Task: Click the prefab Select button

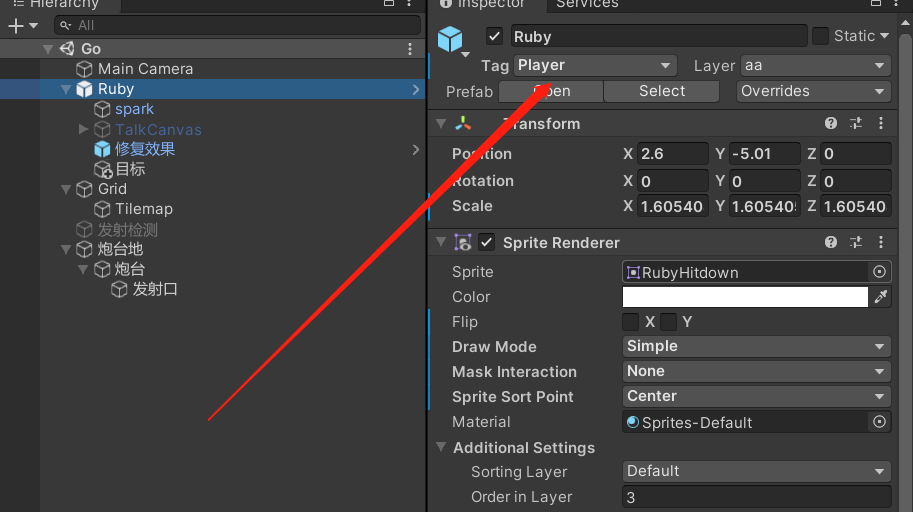Action: [x=661, y=91]
